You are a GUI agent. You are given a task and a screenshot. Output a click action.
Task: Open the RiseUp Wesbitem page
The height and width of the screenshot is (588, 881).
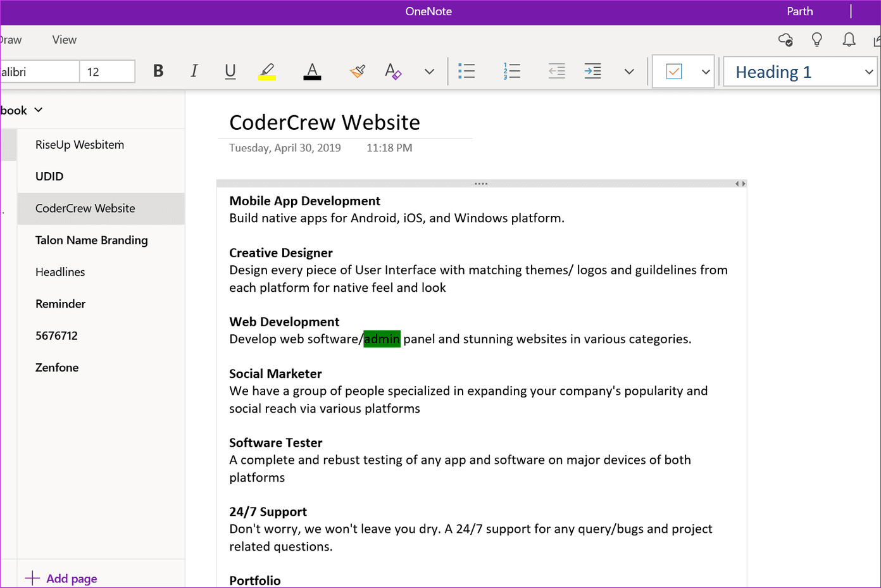point(101,145)
